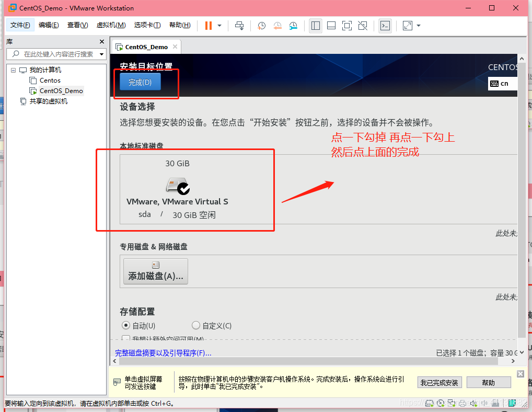Click the 专用磁盘 & 网络磁盘 label

coord(153,247)
